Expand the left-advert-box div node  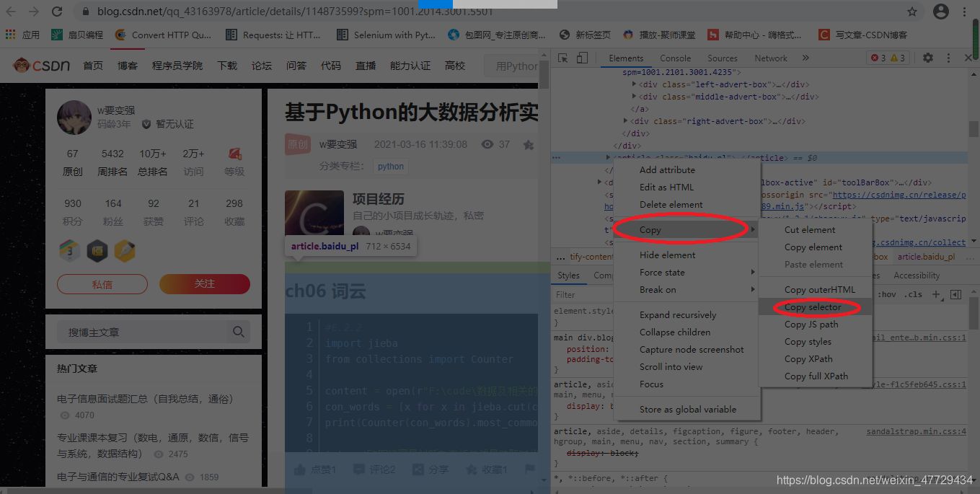click(x=635, y=84)
